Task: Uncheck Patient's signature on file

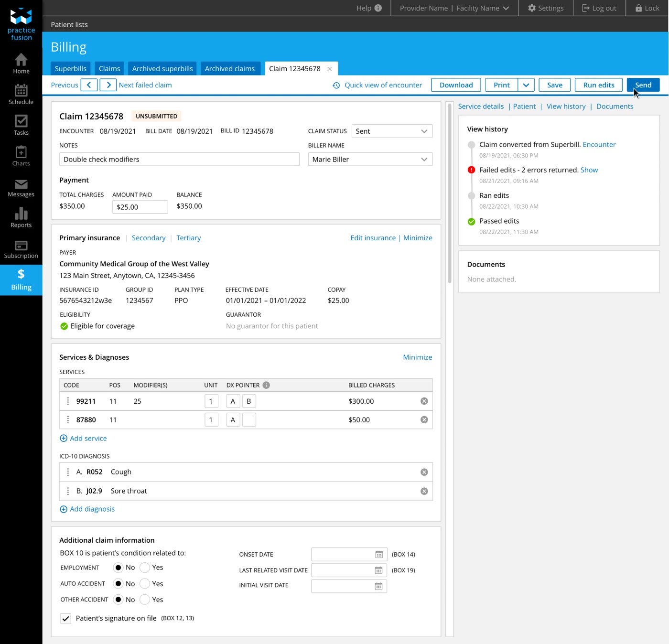Action: (x=65, y=618)
